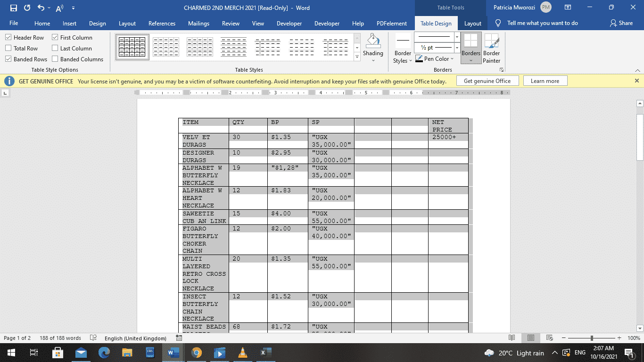Image resolution: width=644 pixels, height=362 pixels.
Task: Run spelling check from the status bar
Action: (x=92, y=337)
